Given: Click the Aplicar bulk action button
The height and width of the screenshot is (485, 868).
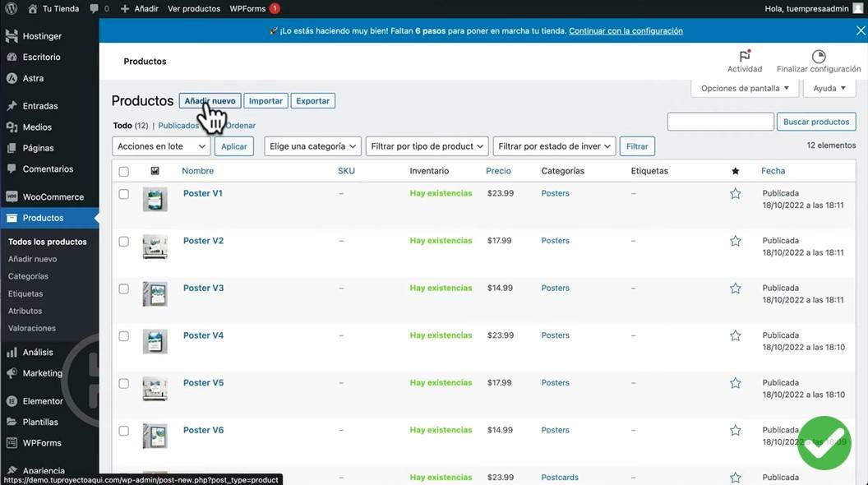Looking at the screenshot, I should tap(234, 146).
